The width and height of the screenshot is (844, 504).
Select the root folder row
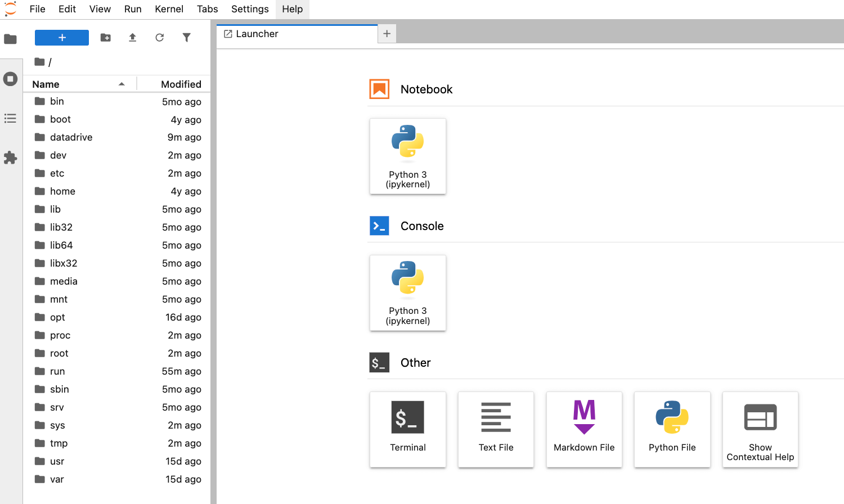117,353
